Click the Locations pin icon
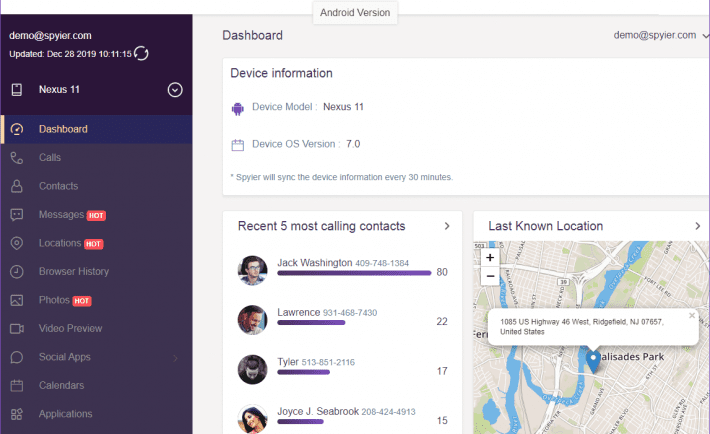 tap(17, 243)
